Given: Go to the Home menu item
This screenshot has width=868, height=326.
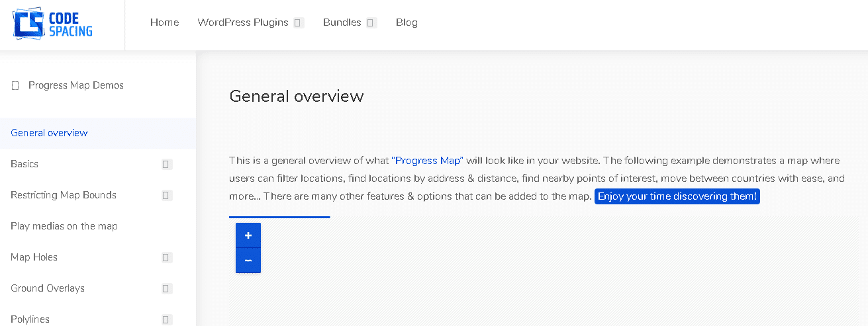Looking at the screenshot, I should 164,22.
